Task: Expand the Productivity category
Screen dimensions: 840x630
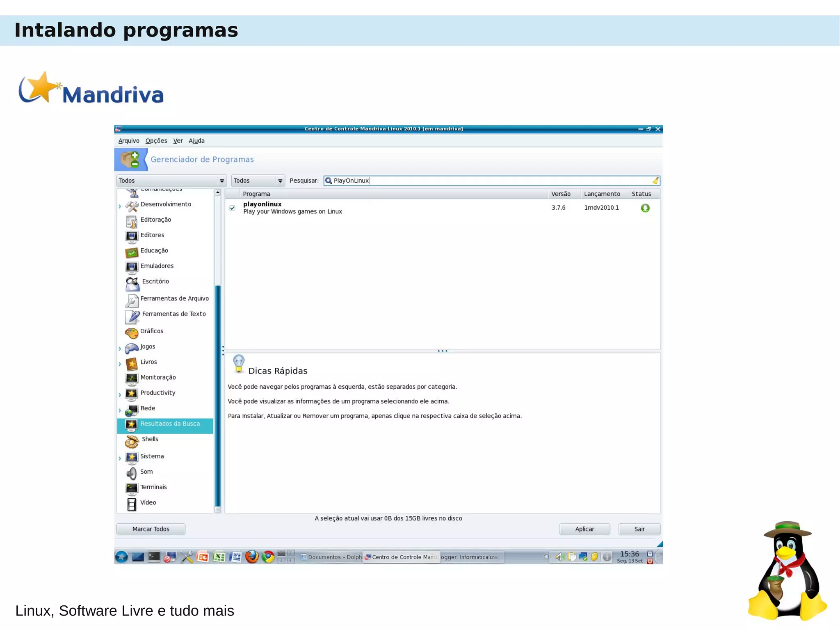Action: coord(120,395)
